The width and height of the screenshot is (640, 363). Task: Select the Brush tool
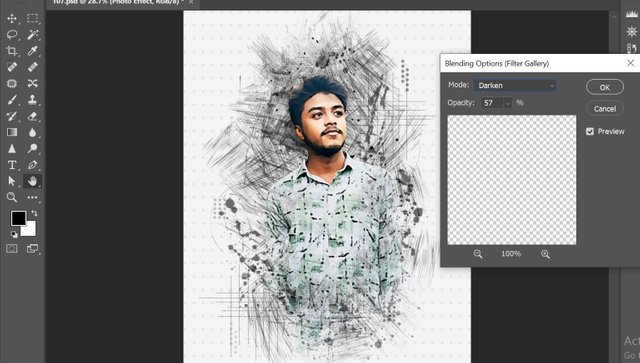point(12,100)
